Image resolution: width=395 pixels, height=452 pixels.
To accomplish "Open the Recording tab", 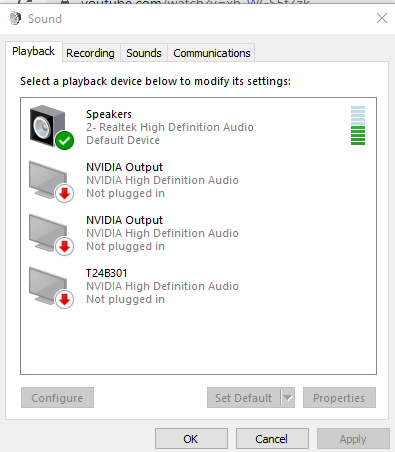I will pos(90,53).
